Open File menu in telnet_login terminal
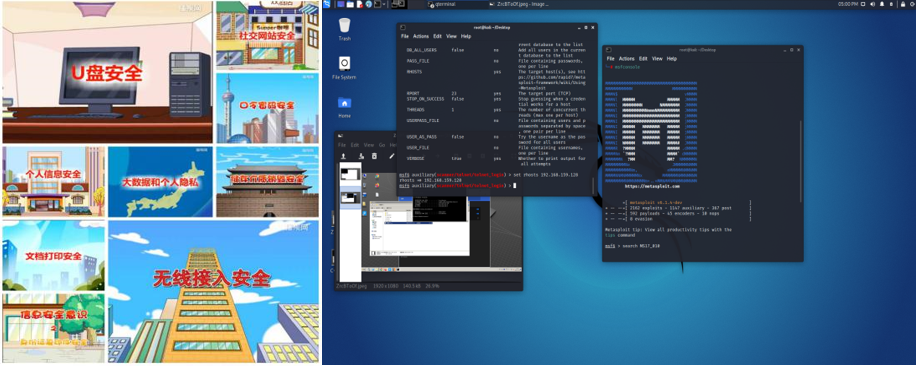916x366 pixels. tap(405, 36)
